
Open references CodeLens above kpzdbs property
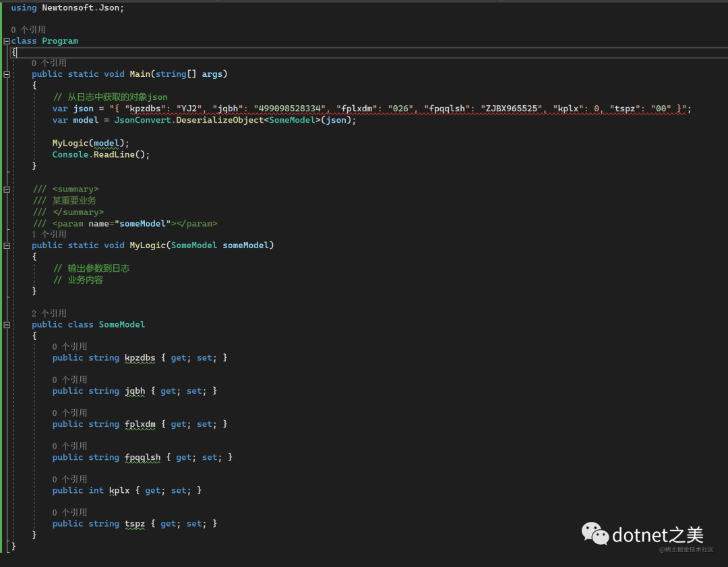(x=70, y=347)
